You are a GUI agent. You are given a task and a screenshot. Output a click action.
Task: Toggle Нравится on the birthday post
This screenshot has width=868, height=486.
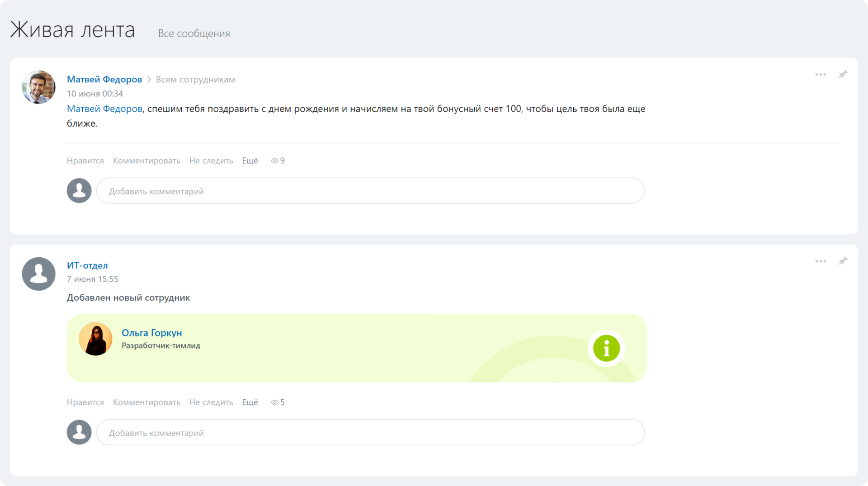[x=85, y=160]
